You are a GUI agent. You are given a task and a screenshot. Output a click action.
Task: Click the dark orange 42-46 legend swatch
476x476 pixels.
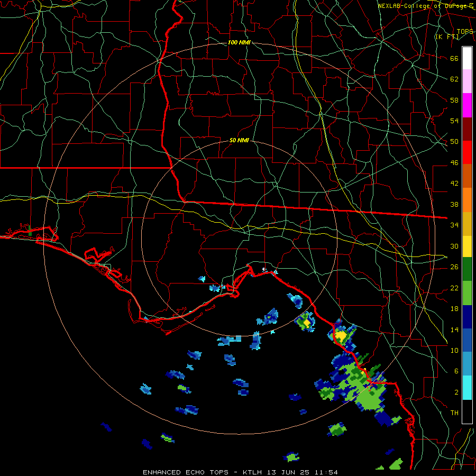click(x=467, y=176)
